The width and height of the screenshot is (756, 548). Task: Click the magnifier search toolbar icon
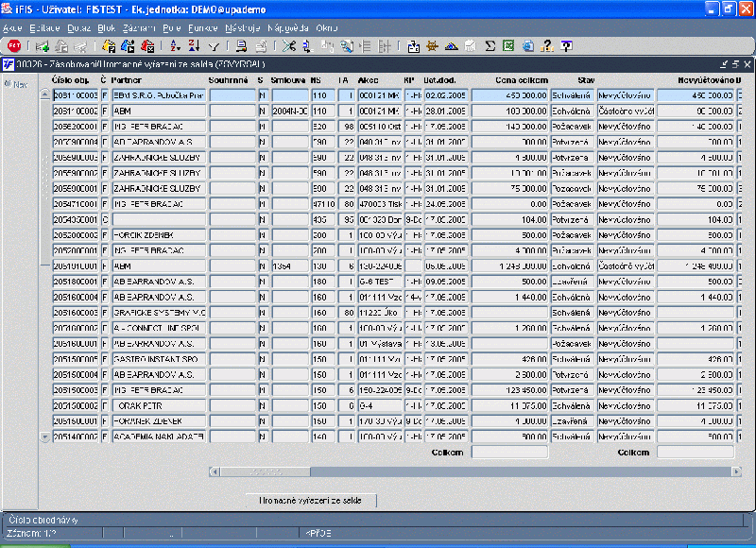point(346,46)
